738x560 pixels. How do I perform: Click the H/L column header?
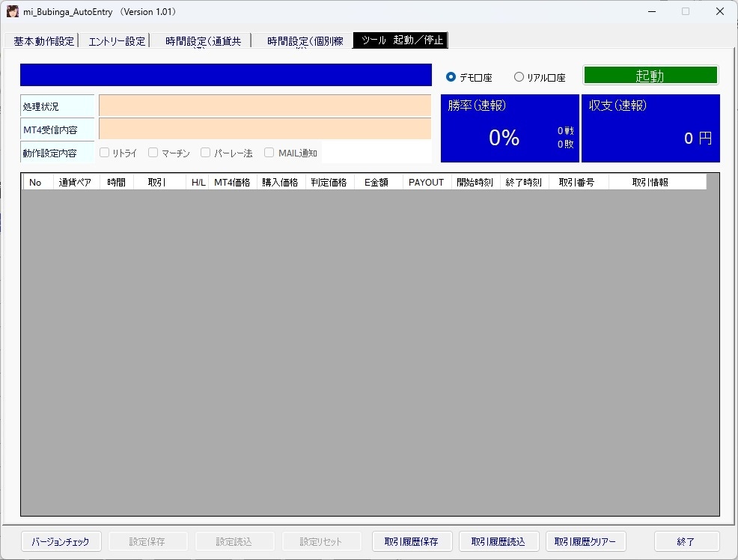click(198, 182)
